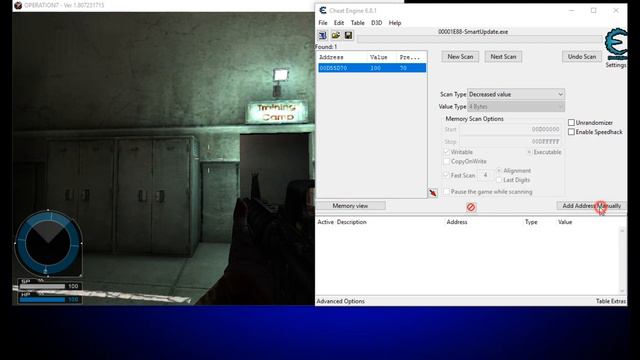Open the D3D menu
This screenshot has height=360, width=640.
tap(376, 23)
